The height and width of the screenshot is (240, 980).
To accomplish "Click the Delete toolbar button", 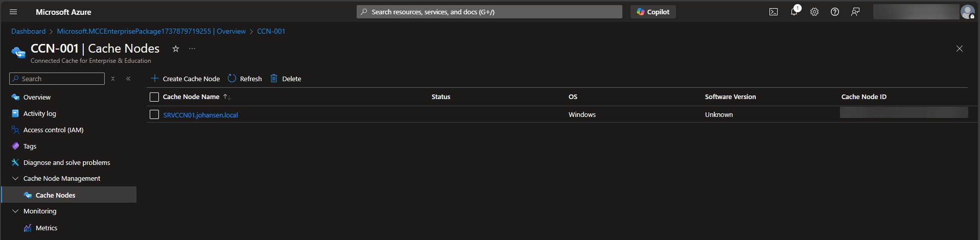I will tap(286, 79).
